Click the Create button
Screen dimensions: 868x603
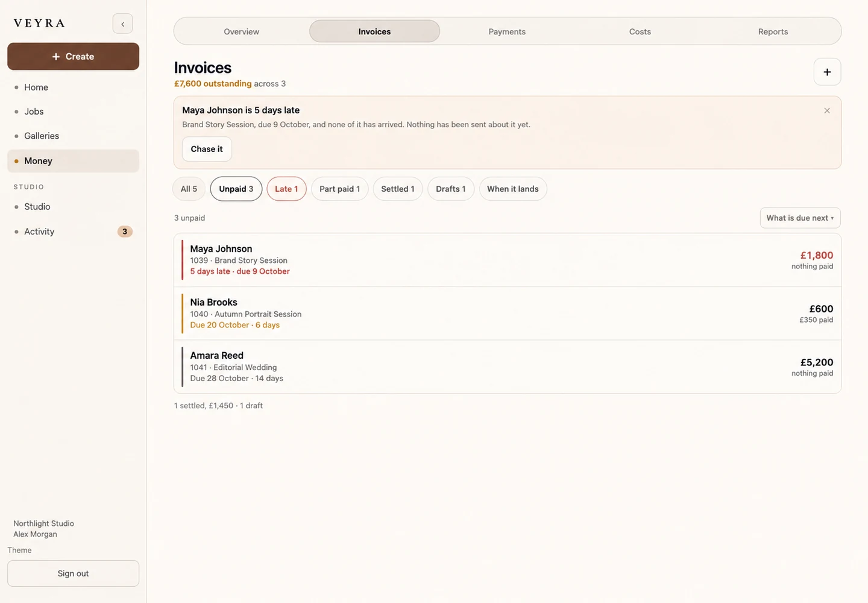point(73,56)
